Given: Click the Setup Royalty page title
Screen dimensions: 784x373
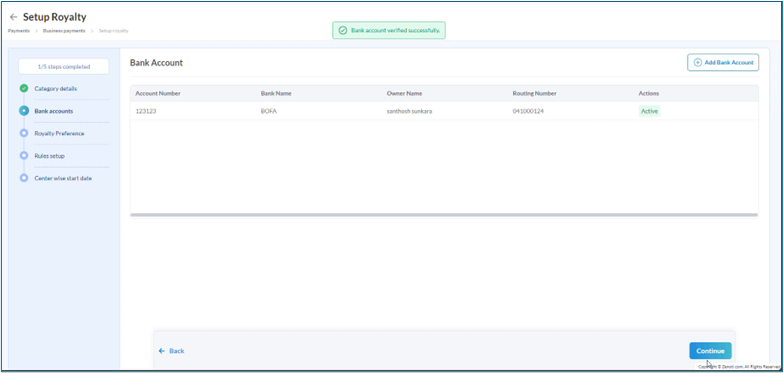Looking at the screenshot, I should 54,17.
